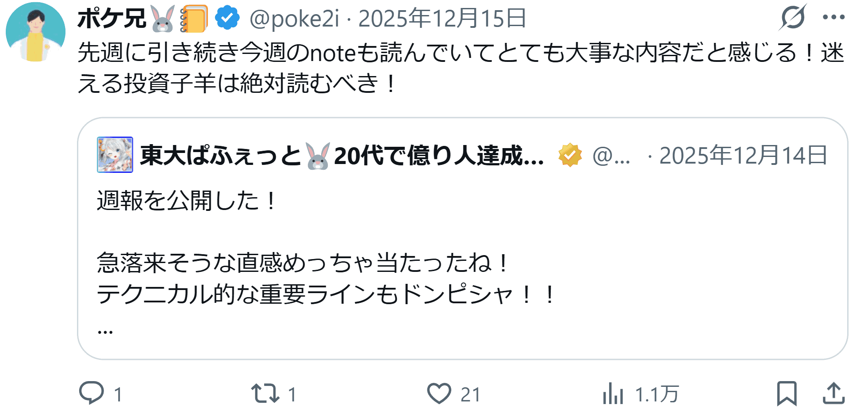This screenshot has width=868, height=420.
Task: Click the blue verified checkmark badge
Action: [x=227, y=18]
